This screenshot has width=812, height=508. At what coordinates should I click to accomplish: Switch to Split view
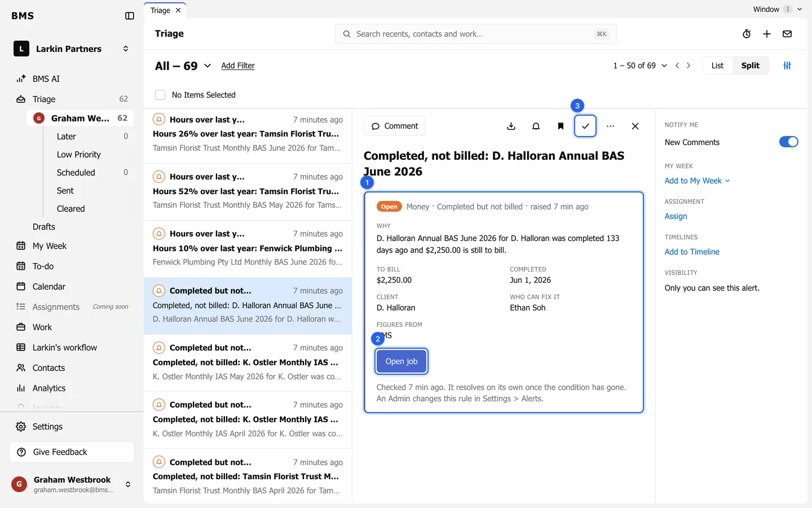[x=751, y=65]
